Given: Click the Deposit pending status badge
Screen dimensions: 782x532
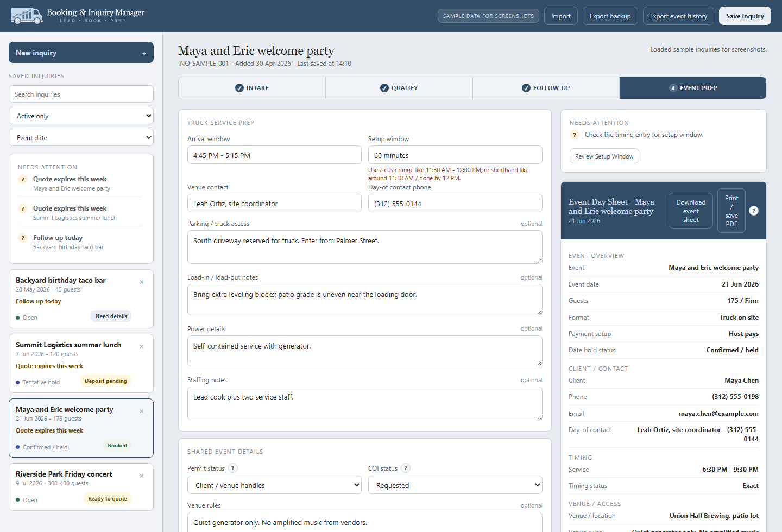Looking at the screenshot, I should (x=106, y=381).
